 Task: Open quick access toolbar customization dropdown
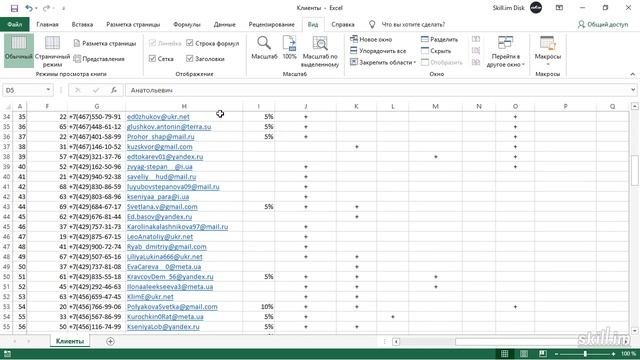(64, 8)
